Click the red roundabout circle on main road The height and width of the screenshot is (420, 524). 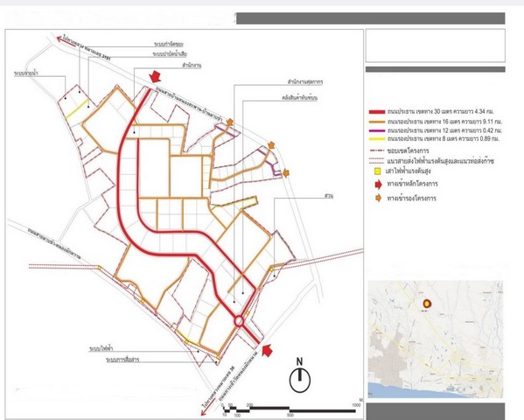pyautogui.click(x=239, y=321)
